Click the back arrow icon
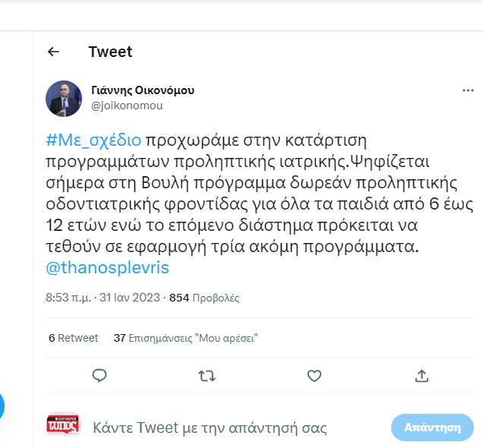The image size is (483, 448). (x=53, y=52)
